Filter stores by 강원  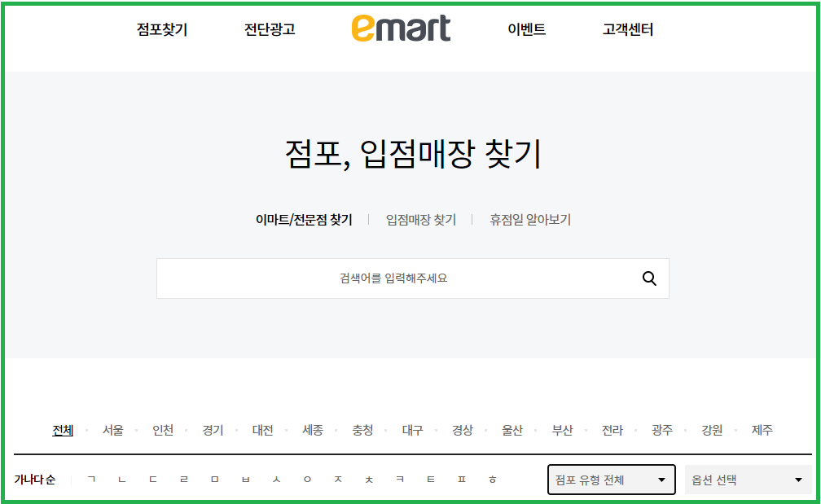[x=712, y=430]
